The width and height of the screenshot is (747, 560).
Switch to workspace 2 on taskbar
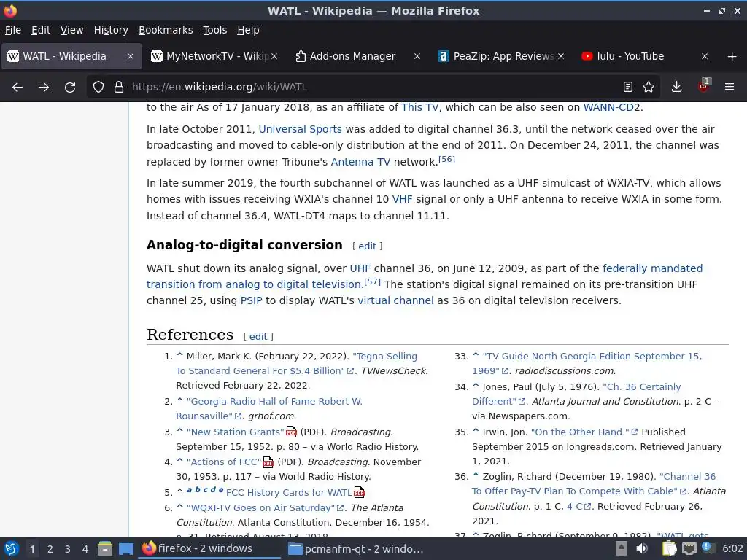click(x=50, y=549)
